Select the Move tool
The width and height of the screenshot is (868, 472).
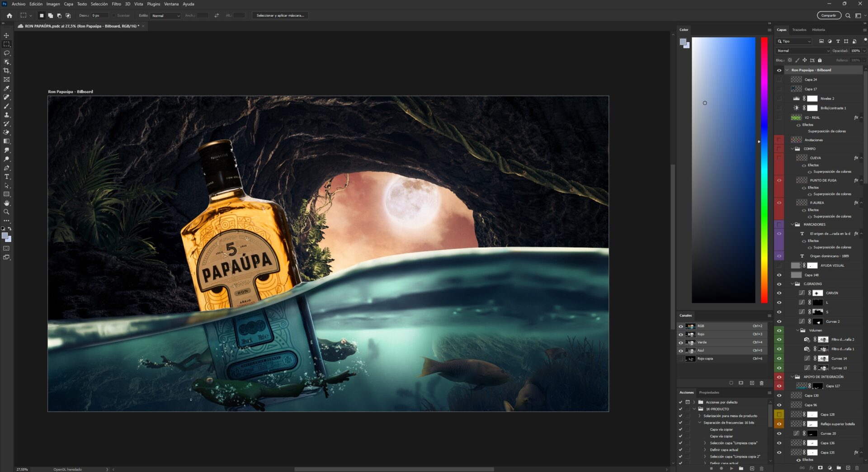[6, 35]
